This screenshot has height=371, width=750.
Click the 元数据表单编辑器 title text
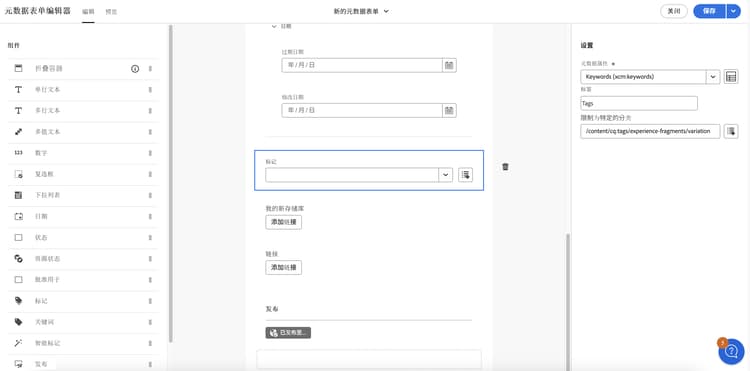37,11
